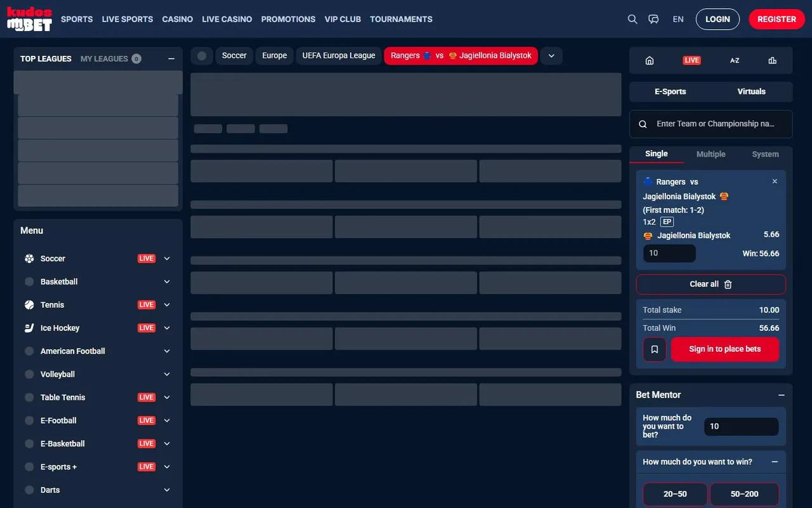Click the Basketball sport icon
This screenshot has width=812, height=508.
tap(29, 281)
